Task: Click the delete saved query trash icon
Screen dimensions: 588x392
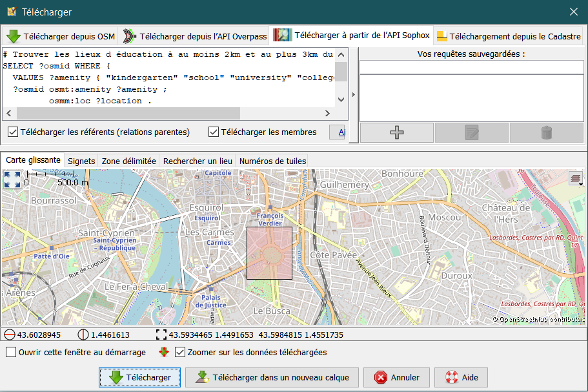Action: tap(547, 132)
